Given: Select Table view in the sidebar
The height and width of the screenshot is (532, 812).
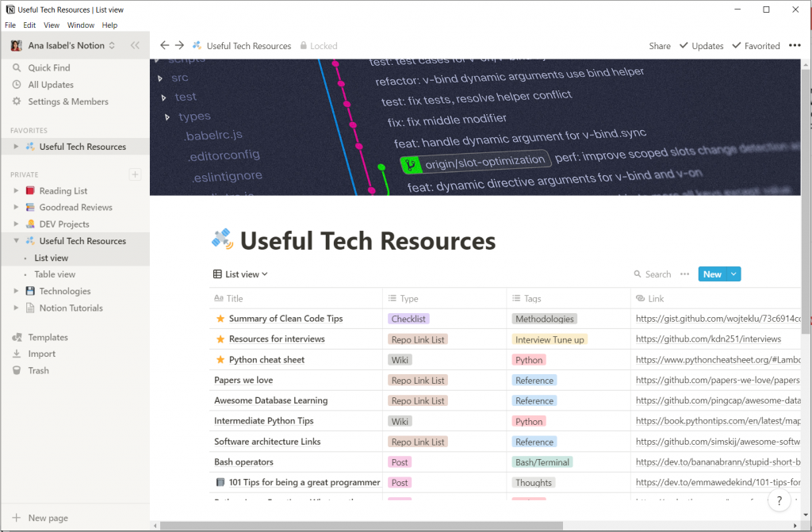Looking at the screenshot, I should [55, 274].
